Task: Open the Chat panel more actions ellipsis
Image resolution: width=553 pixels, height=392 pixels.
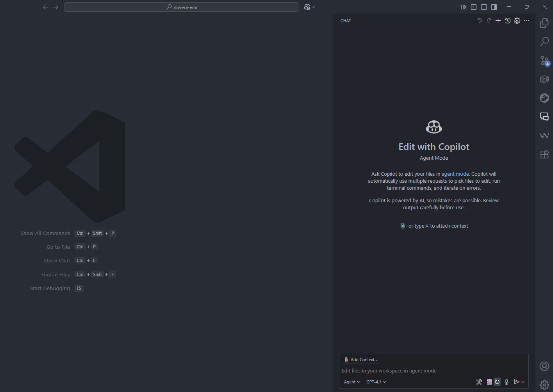Action: click(526, 21)
